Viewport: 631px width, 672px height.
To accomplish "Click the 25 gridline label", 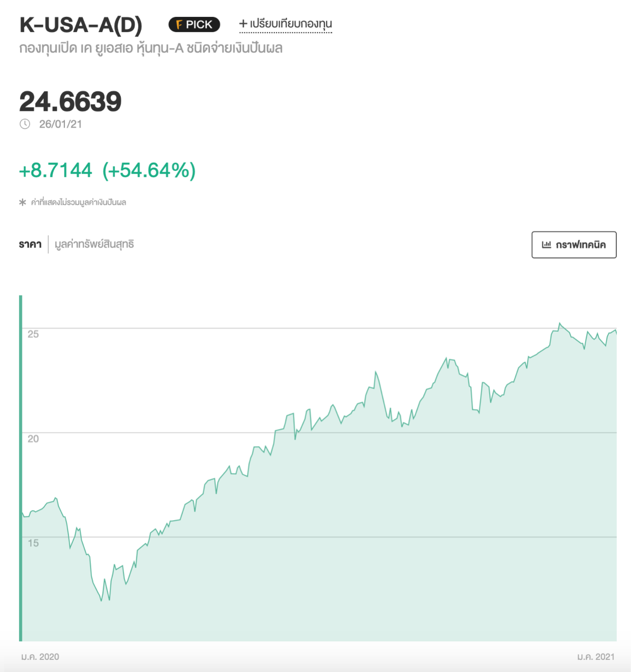I will point(33,334).
